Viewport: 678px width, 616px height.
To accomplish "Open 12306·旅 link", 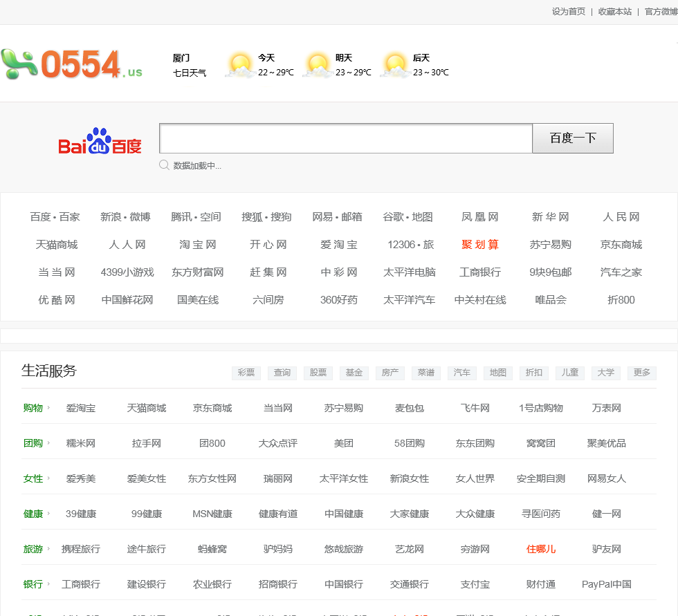I will tap(411, 245).
